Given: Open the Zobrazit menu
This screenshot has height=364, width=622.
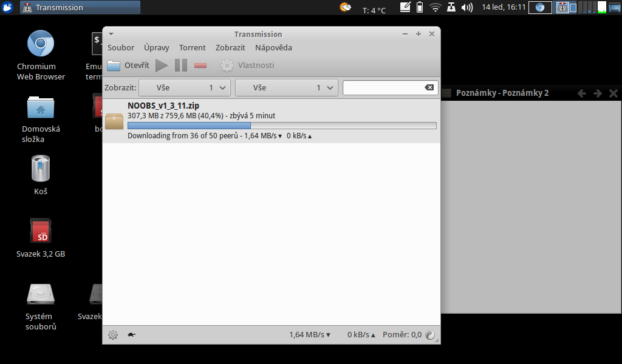Looking at the screenshot, I should coord(230,47).
